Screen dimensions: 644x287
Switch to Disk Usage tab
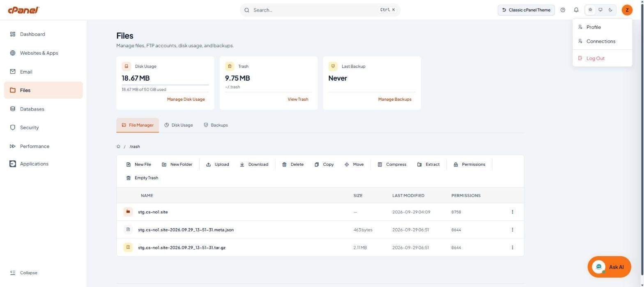coord(179,125)
